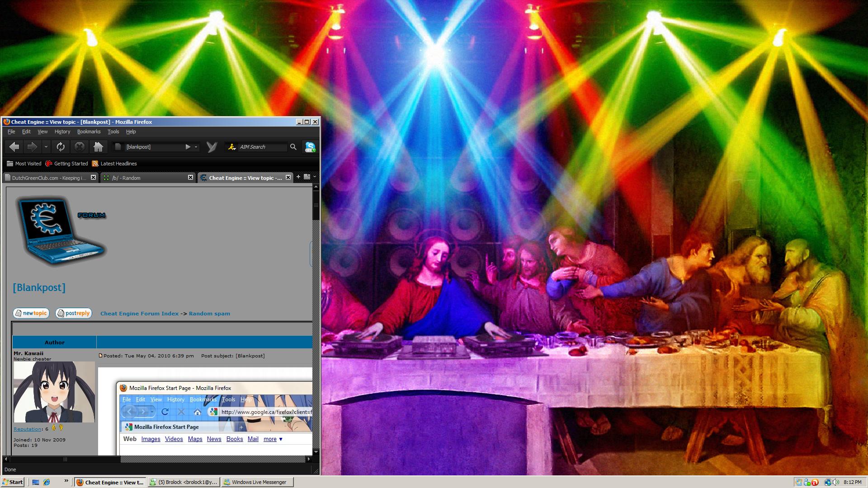Open the network connection tray icon
This screenshot has height=488, width=868.
(x=828, y=482)
